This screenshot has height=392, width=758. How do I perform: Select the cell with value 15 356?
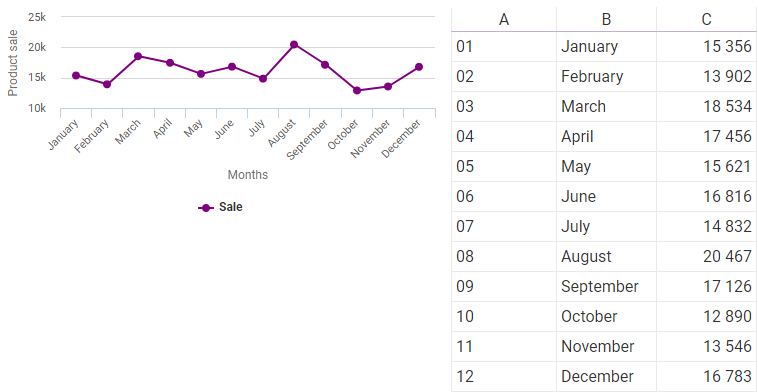(706, 46)
